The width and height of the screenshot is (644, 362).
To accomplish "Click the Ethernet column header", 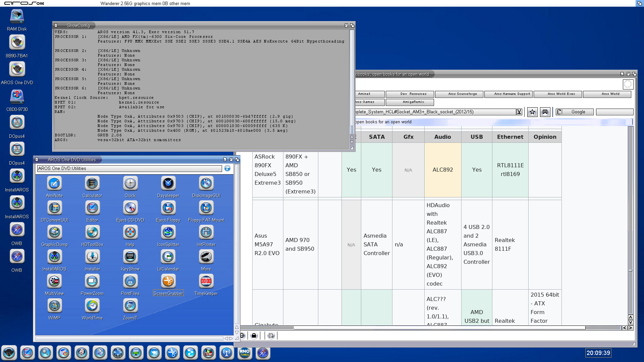I will [510, 137].
